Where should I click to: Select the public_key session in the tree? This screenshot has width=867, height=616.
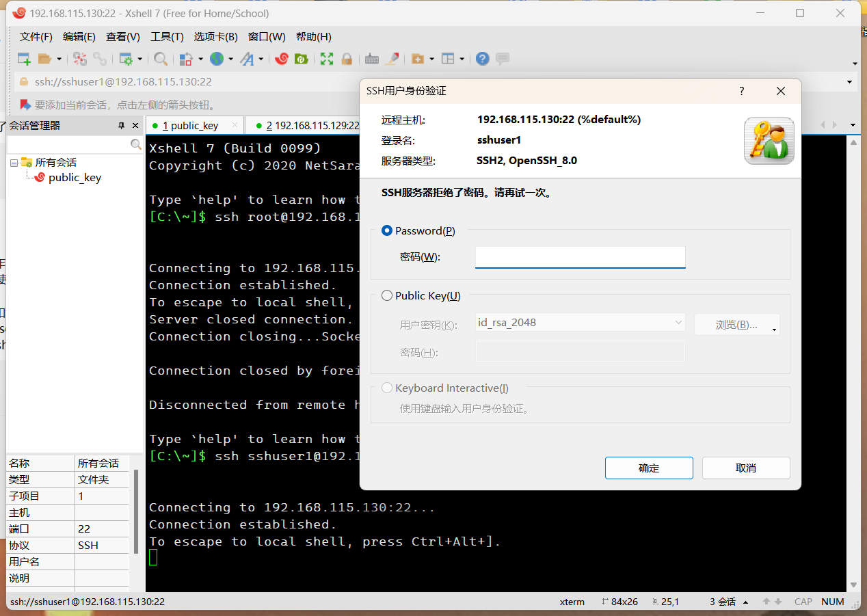(75, 178)
